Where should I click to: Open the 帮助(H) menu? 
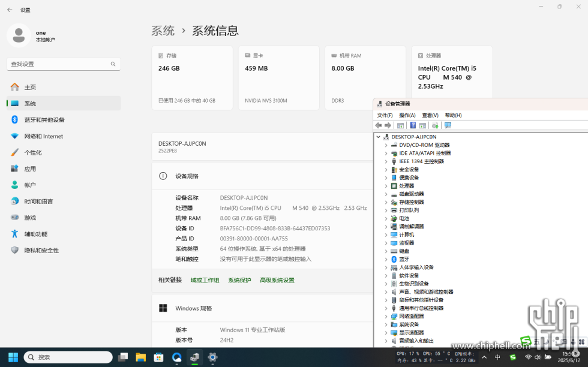(x=453, y=115)
